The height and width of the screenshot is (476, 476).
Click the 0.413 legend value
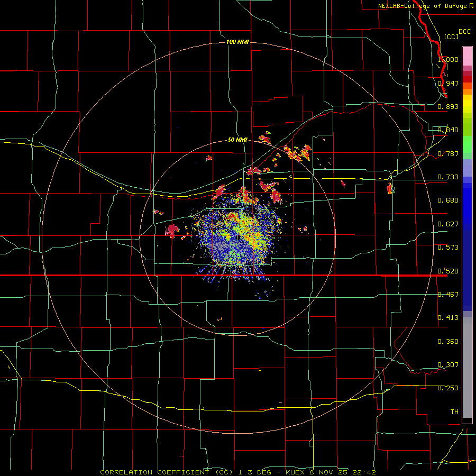[448, 318]
